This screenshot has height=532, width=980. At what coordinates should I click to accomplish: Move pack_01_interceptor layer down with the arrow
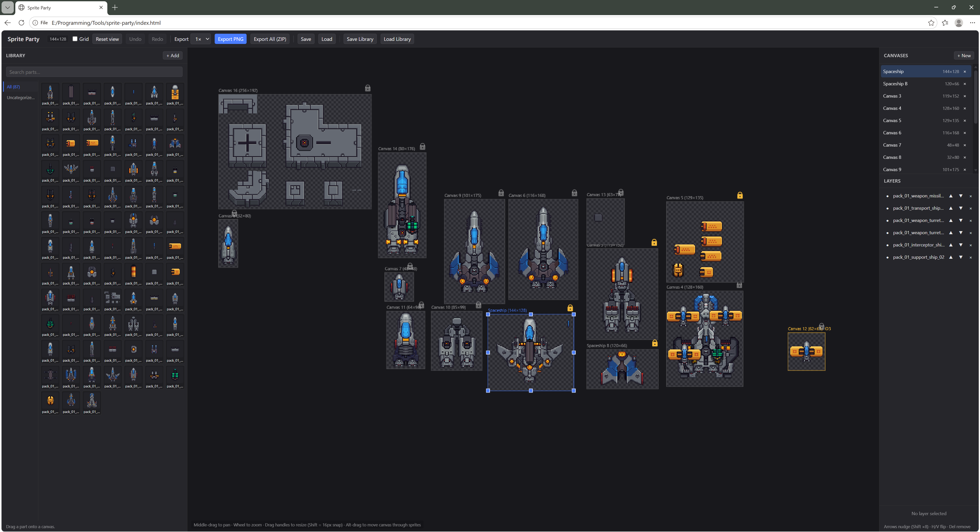(x=961, y=245)
